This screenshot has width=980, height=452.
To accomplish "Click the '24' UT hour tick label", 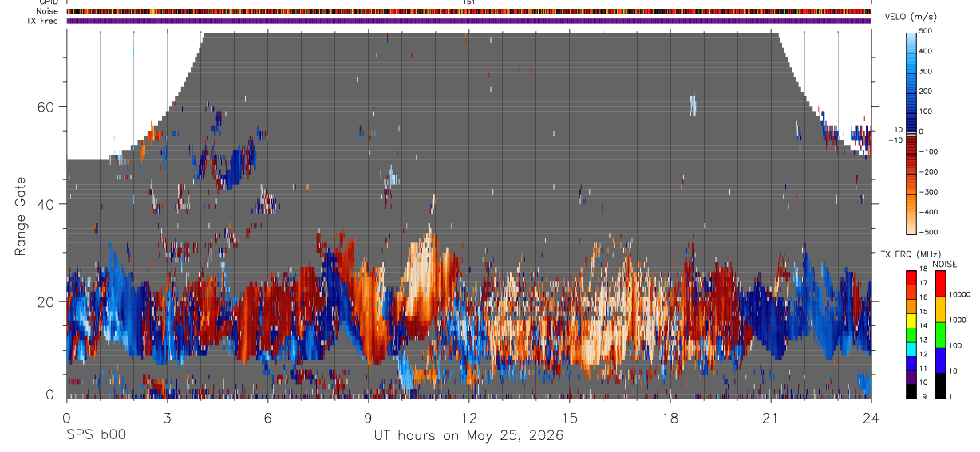I will pos(871,418).
